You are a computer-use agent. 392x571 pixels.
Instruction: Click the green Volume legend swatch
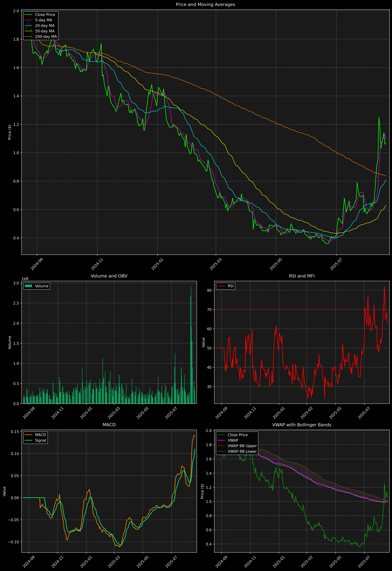coord(29,286)
